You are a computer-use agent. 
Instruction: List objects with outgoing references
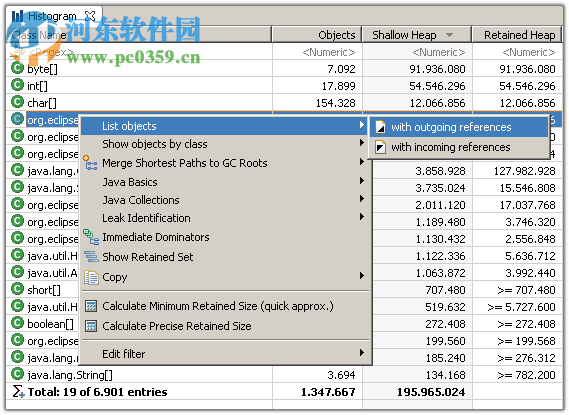459,127
